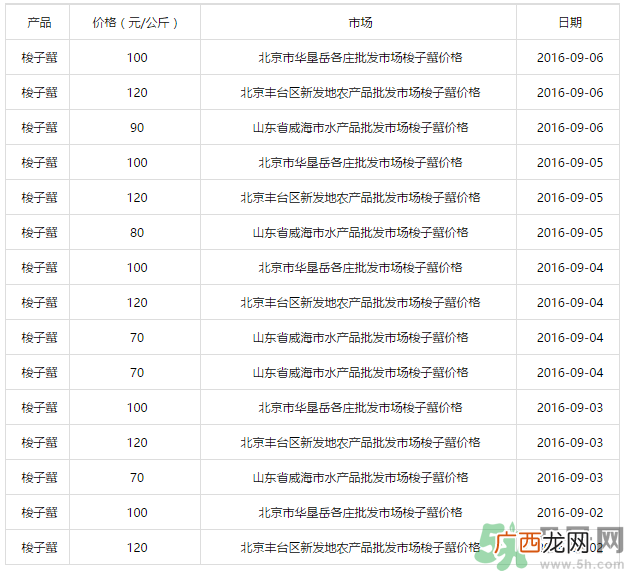Click the 2016-09-05 date in the 80 row
624x571 pixels.
[570, 233]
